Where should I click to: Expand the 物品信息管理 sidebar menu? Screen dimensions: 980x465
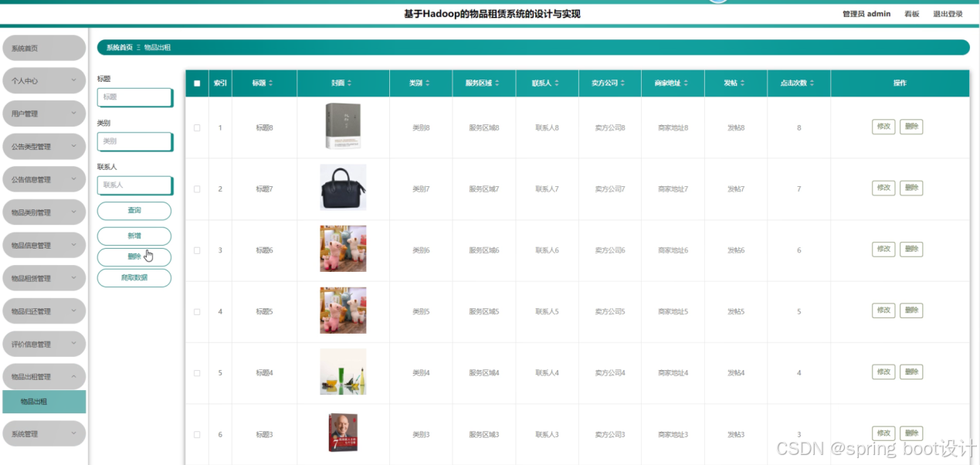(43, 246)
